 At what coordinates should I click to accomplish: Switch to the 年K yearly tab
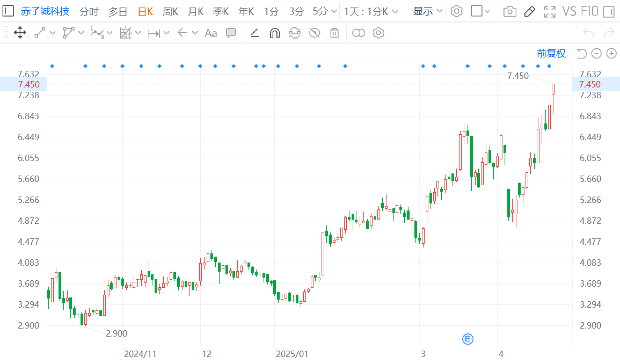click(x=246, y=11)
